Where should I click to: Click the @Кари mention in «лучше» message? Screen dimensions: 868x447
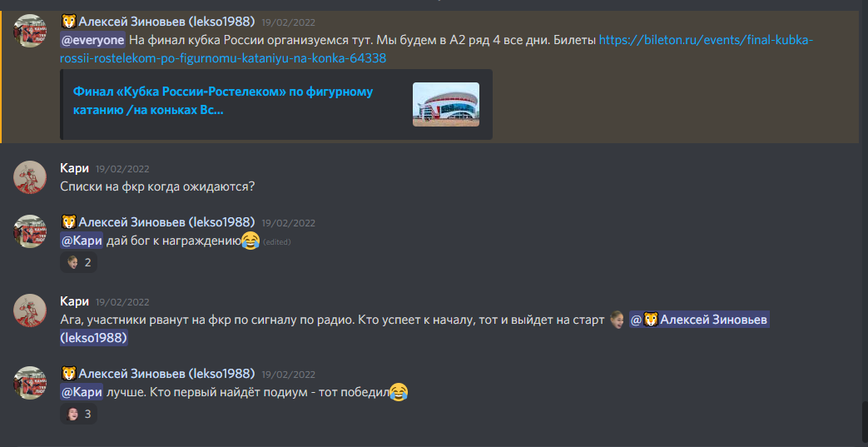click(82, 392)
